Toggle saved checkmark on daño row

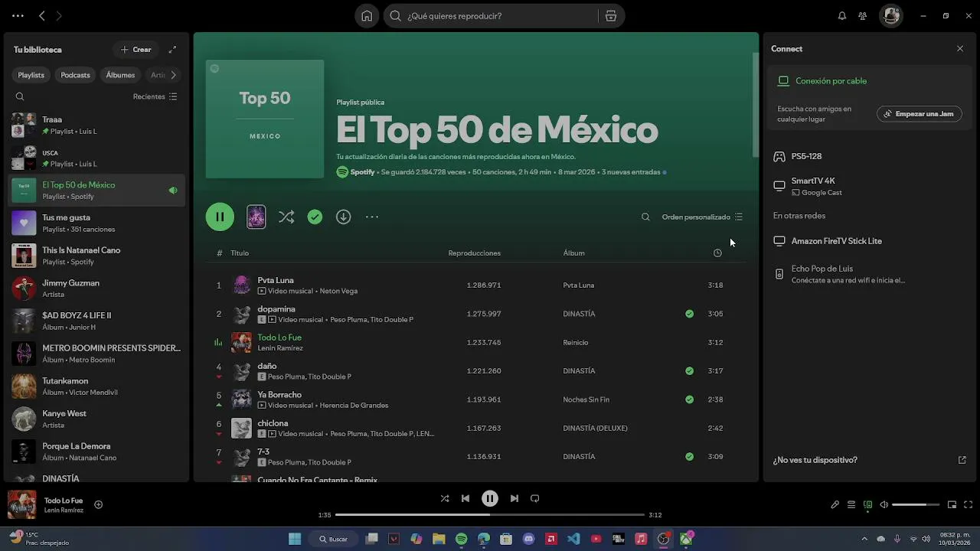point(690,371)
